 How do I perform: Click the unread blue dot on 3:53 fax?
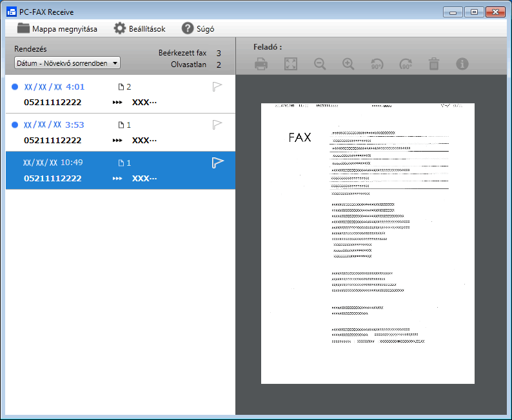click(15, 125)
